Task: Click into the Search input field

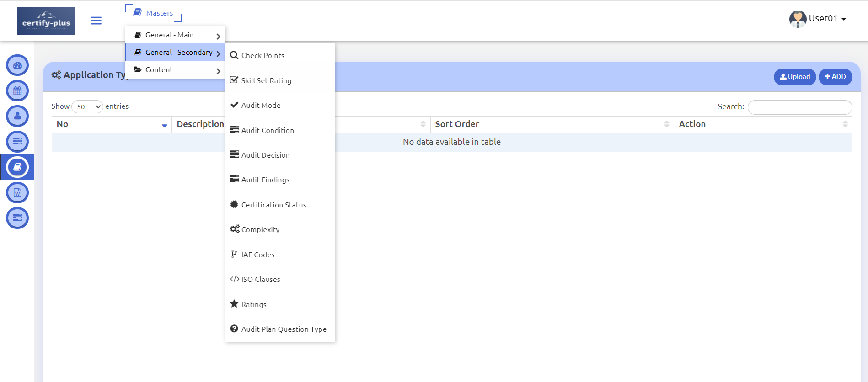Action: (x=799, y=107)
